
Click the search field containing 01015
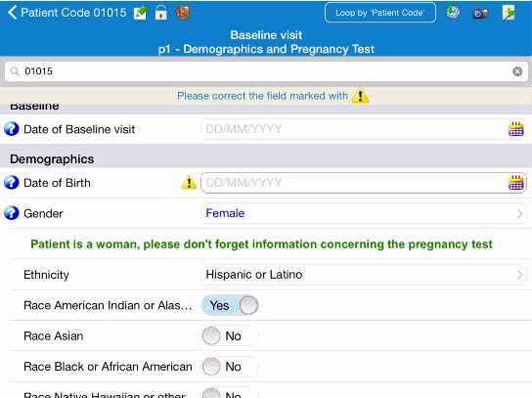pos(266,71)
